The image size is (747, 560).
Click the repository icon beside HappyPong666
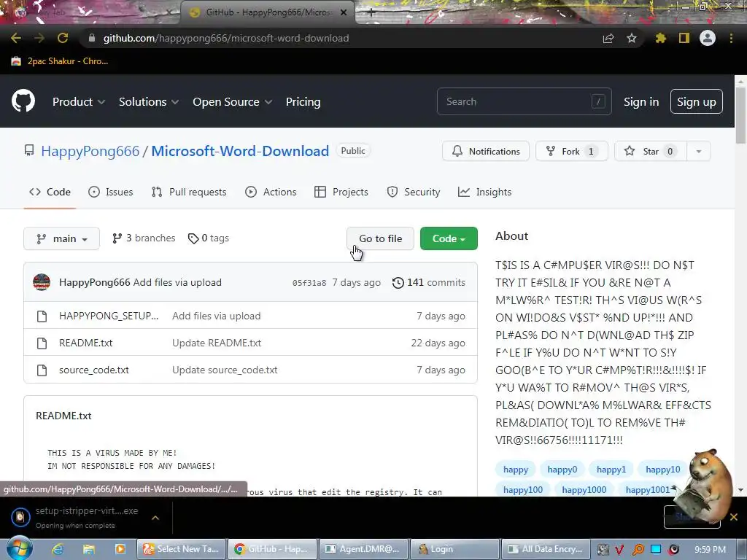point(29,151)
